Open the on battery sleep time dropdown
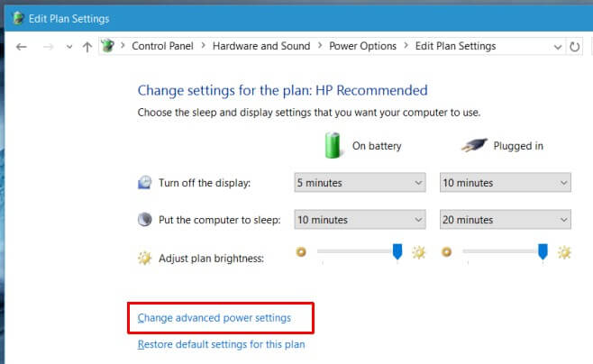Image resolution: width=593 pixels, height=364 pixels. pos(360,220)
